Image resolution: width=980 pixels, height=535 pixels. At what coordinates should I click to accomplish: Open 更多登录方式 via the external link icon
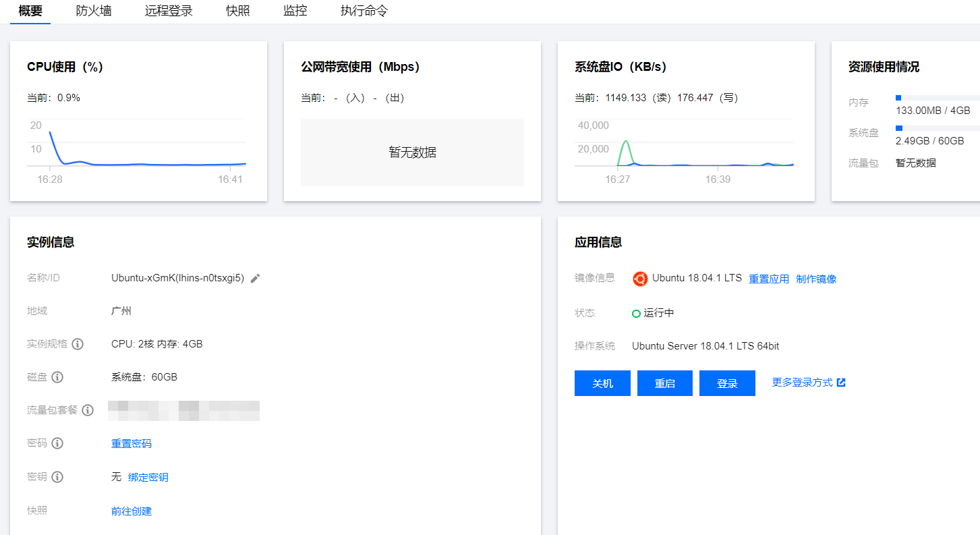pyautogui.click(x=841, y=381)
